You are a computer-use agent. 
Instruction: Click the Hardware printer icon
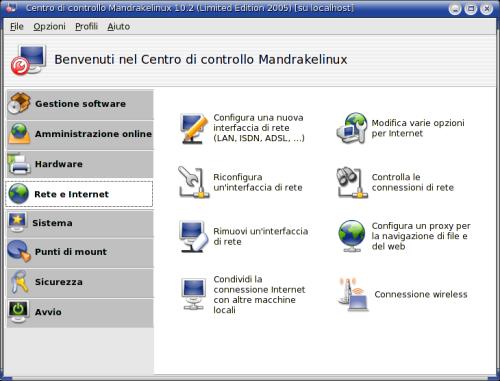point(19,164)
